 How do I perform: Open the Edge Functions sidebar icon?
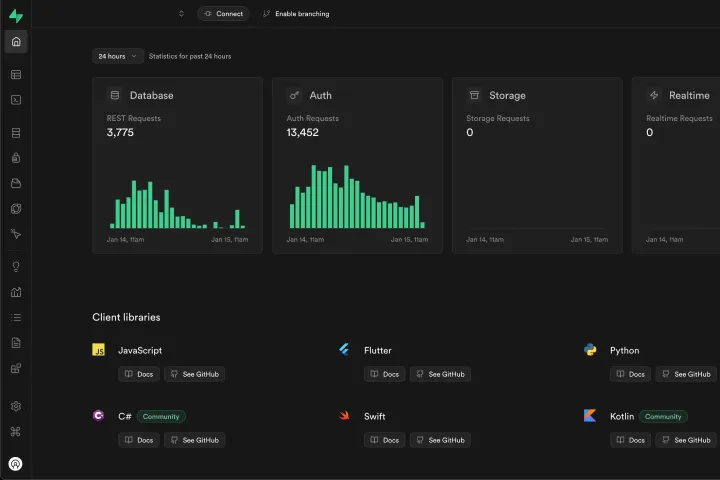pyautogui.click(x=16, y=209)
